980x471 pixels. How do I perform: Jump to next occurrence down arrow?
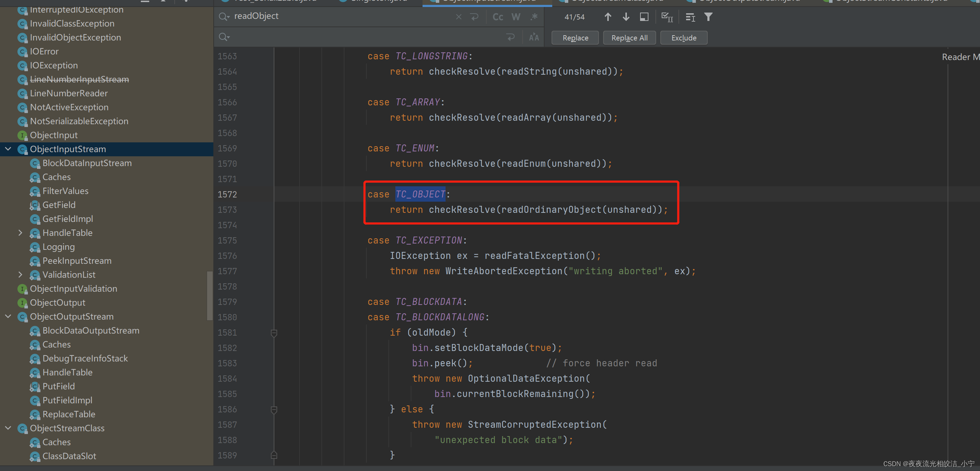tap(626, 17)
